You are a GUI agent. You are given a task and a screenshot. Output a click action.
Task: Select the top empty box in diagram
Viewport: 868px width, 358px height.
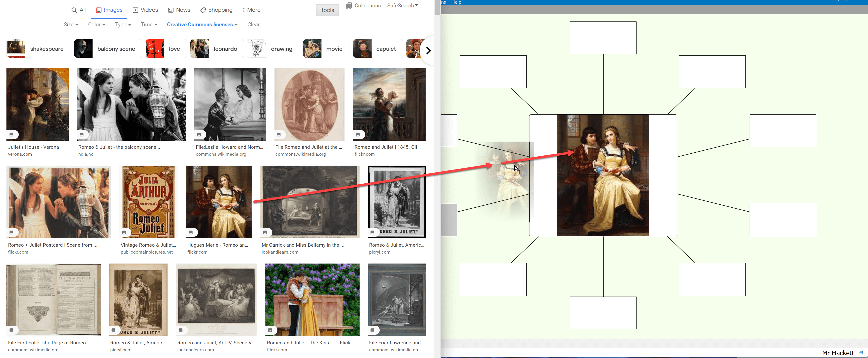603,38
